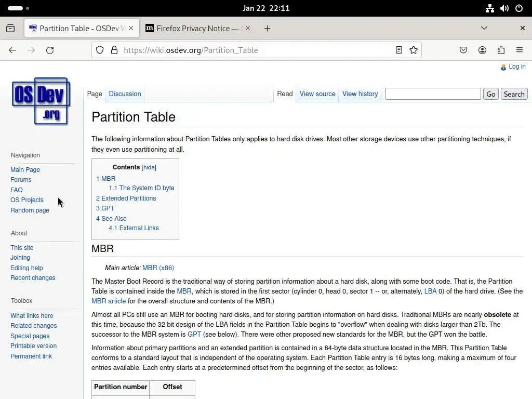Open Firefox View icon in tab bar
532x399 pixels.
pos(10,28)
